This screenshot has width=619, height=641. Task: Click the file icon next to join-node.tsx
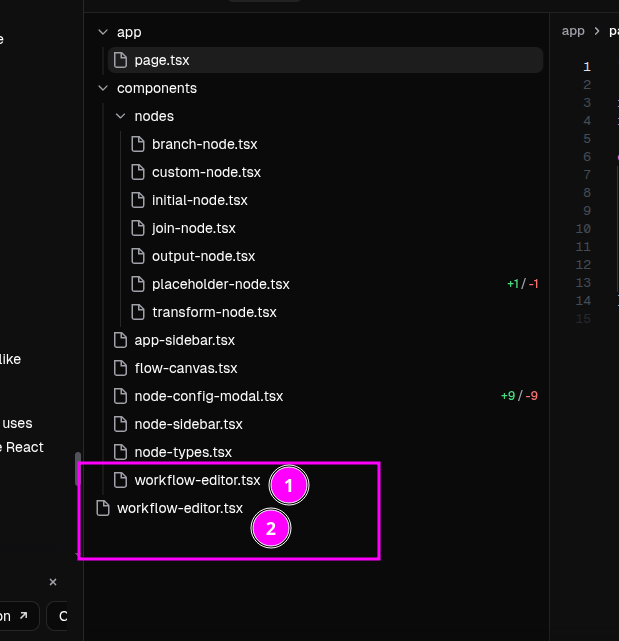click(138, 228)
